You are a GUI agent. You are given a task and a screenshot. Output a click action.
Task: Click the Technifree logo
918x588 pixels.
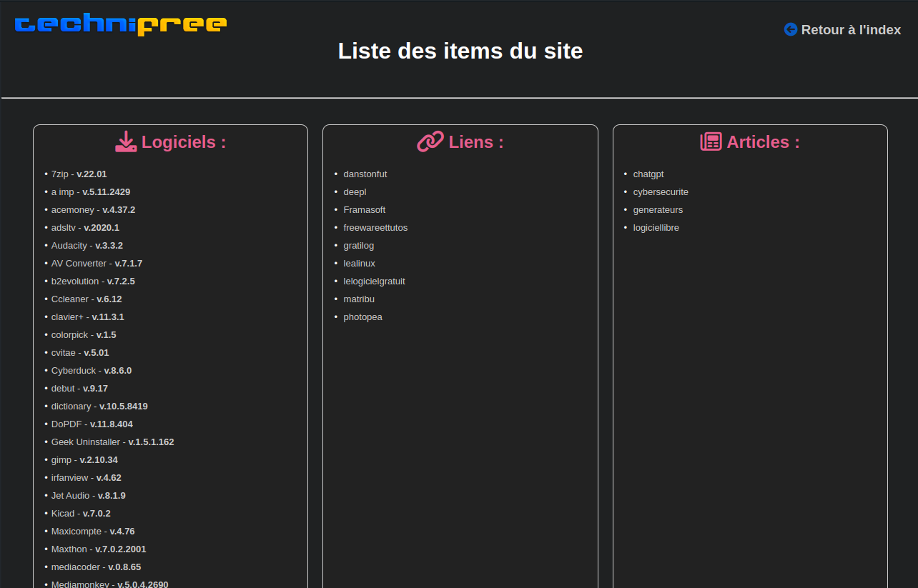point(121,24)
